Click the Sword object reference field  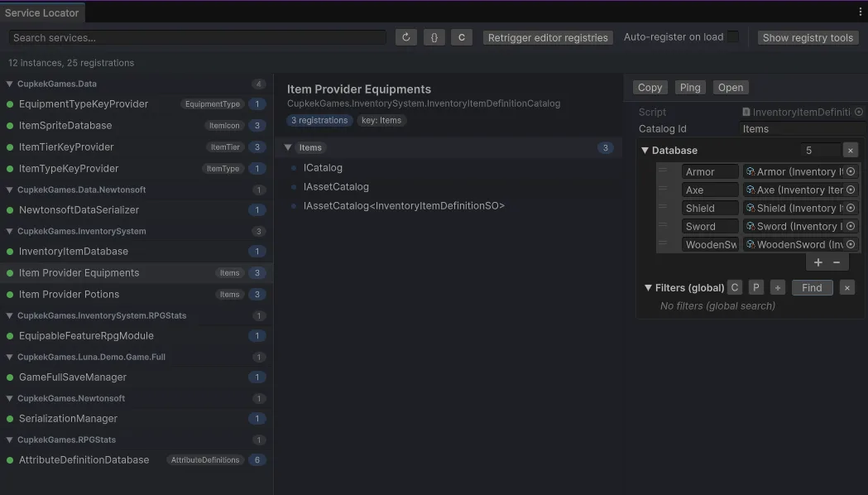pyautogui.click(x=800, y=227)
